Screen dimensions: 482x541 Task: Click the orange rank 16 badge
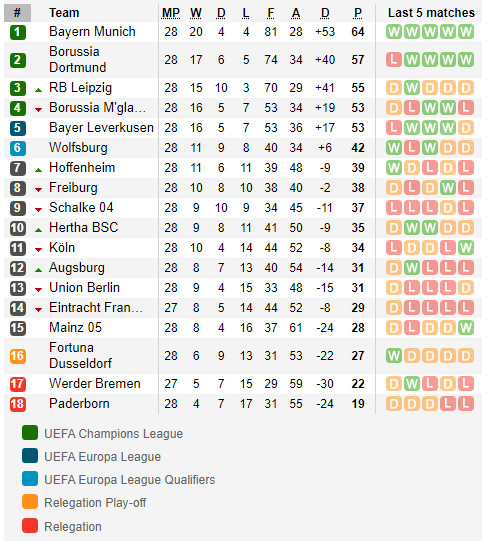click(x=18, y=356)
